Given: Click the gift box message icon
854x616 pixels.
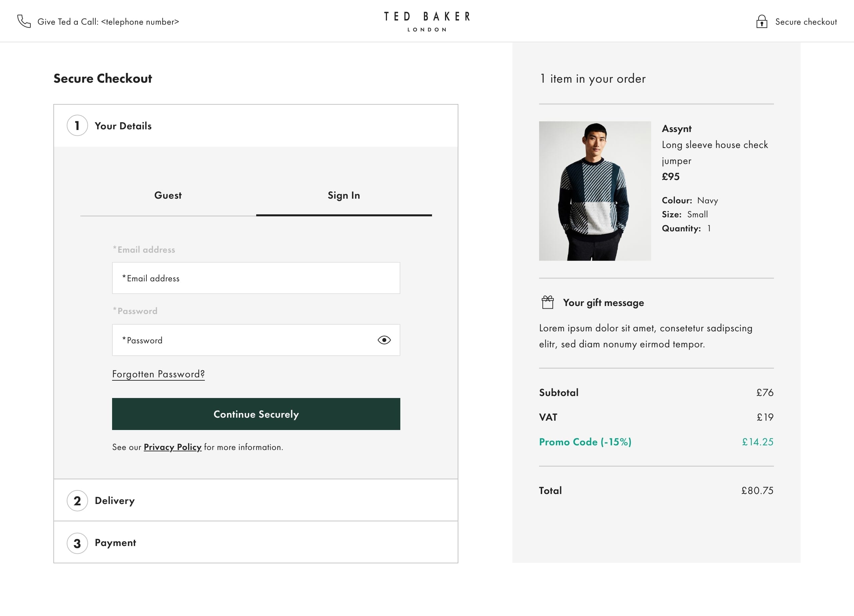Looking at the screenshot, I should (548, 302).
